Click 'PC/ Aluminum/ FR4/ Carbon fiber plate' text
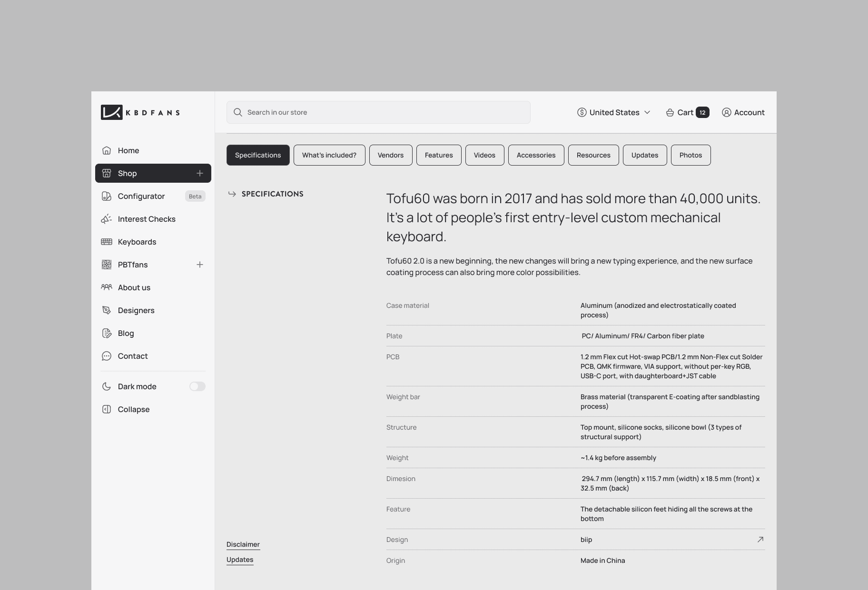Image resolution: width=868 pixels, height=590 pixels. (x=643, y=336)
